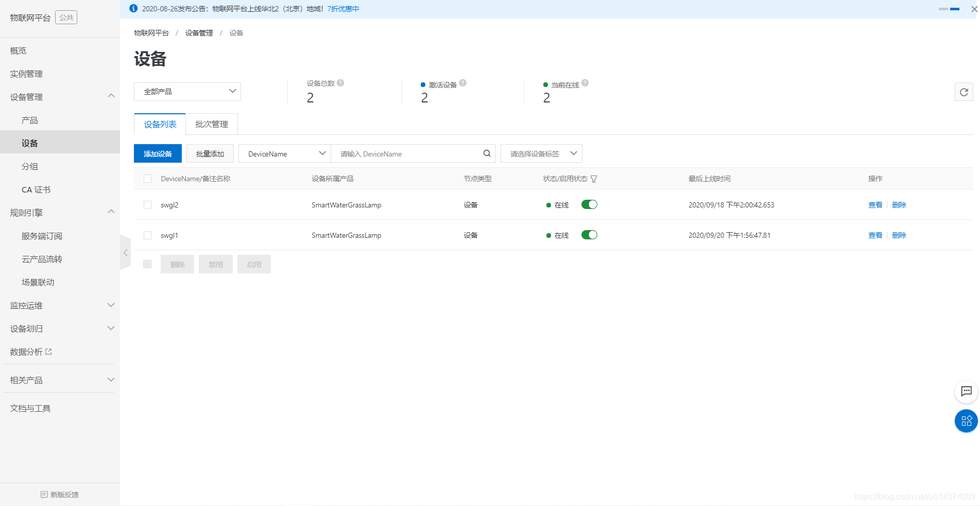Click the refresh icon button
Viewport: 980px width, 506px height.
coord(964,92)
